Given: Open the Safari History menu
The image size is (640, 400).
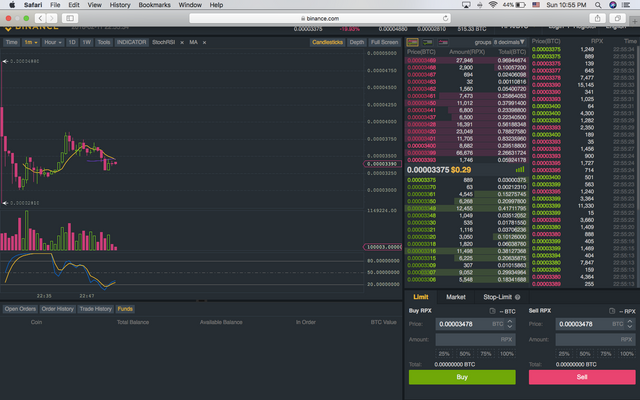Looking at the screenshot, I should 120,5.
